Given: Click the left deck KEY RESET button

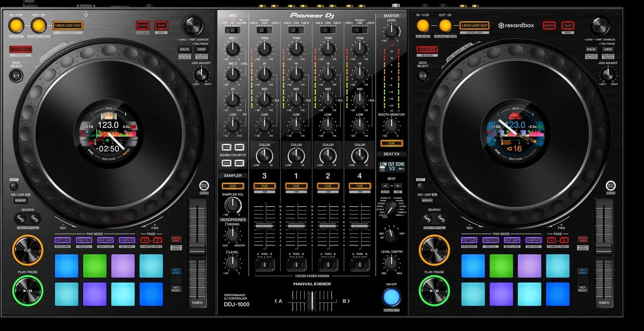Looking at the screenshot, I should point(176,289).
